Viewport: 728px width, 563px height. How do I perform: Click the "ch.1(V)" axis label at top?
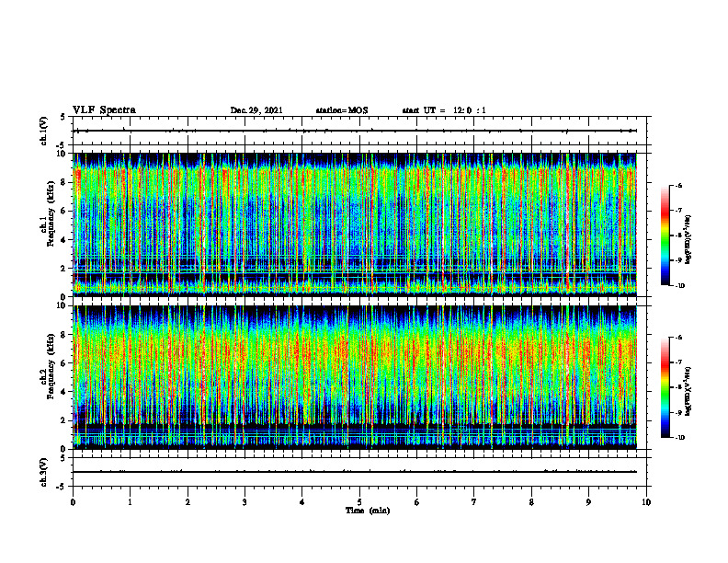(43, 131)
